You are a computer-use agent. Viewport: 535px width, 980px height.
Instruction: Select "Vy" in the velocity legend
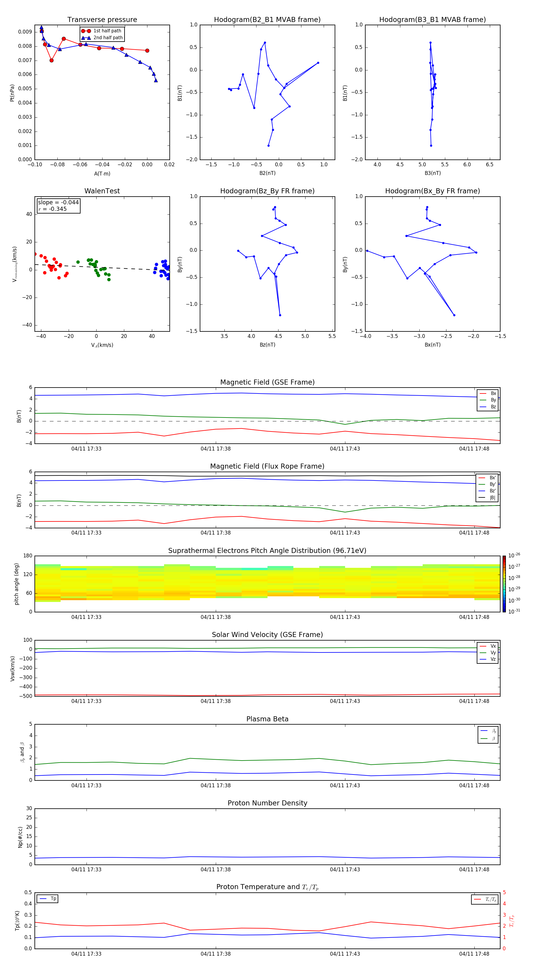488,652
